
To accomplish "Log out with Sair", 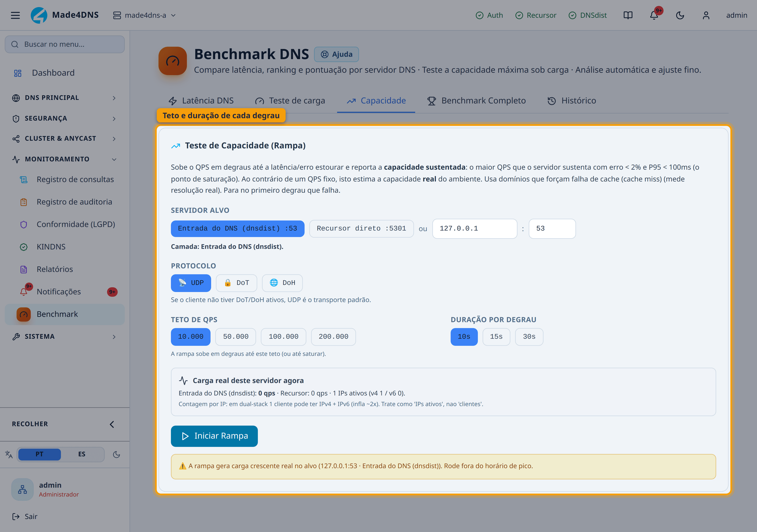I will pyautogui.click(x=25, y=516).
